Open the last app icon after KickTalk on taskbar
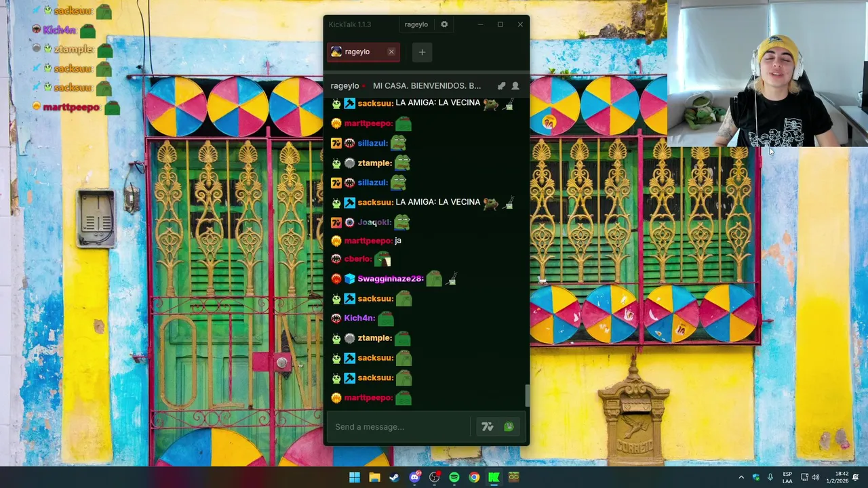Image resolution: width=868 pixels, height=488 pixels. 514,477
